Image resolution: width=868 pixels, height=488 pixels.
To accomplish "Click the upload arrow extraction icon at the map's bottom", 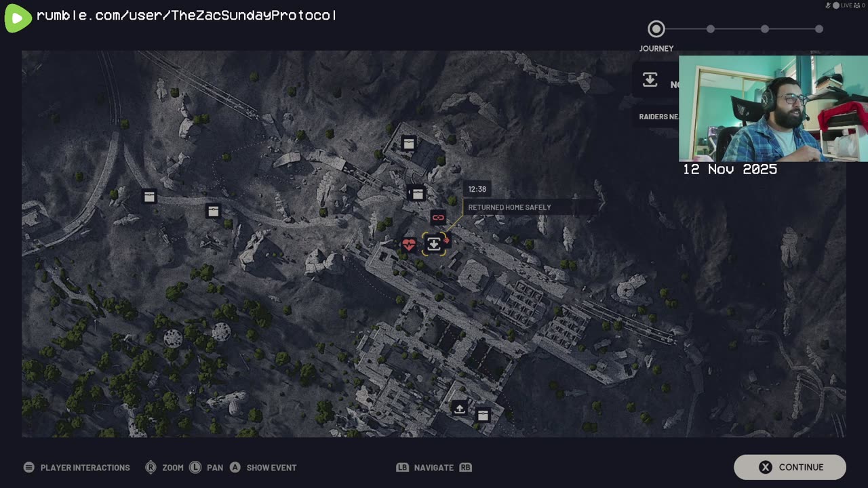I will (x=460, y=409).
